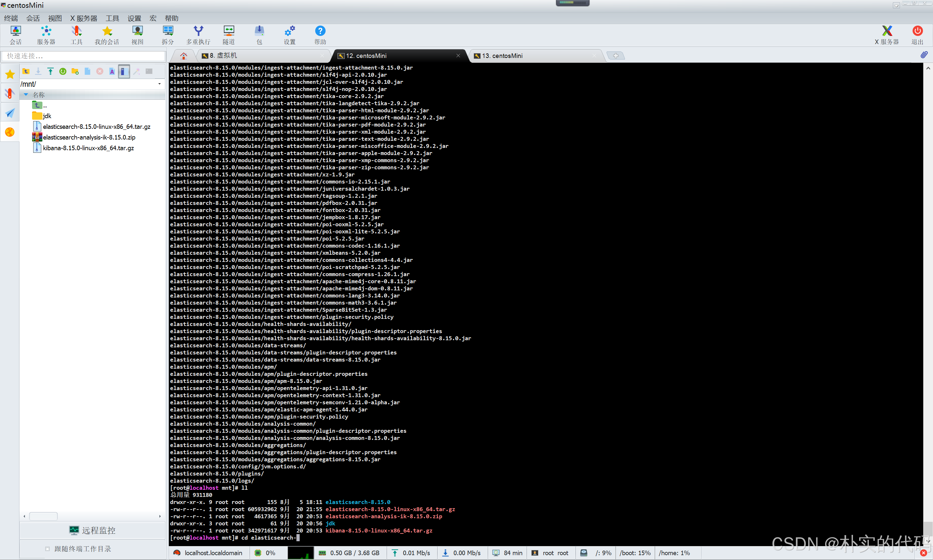Click the 84 min uptime status entry
This screenshot has width=933, height=560.
point(507,553)
